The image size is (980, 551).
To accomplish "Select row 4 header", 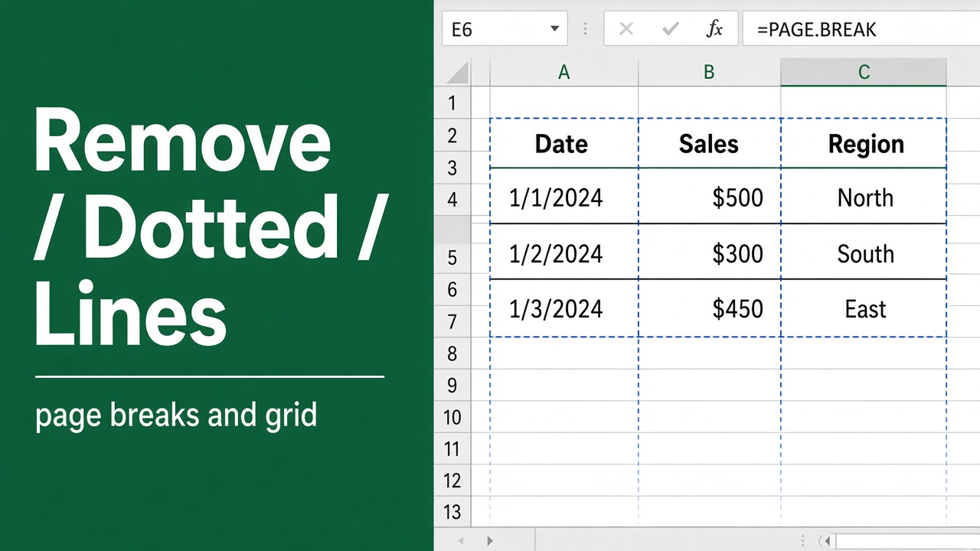I will pyautogui.click(x=452, y=200).
